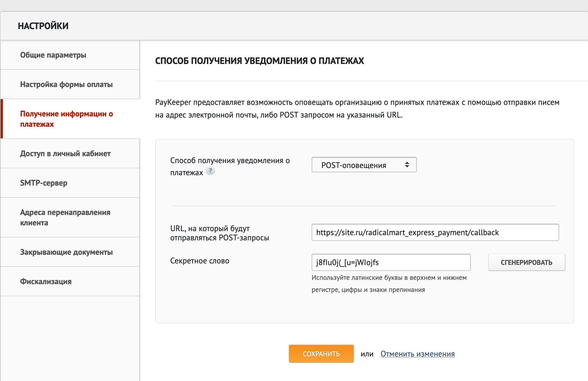Viewport: 588px width, 381px height.
Task: Open Доступ в личный кабинет section
Action: point(65,154)
